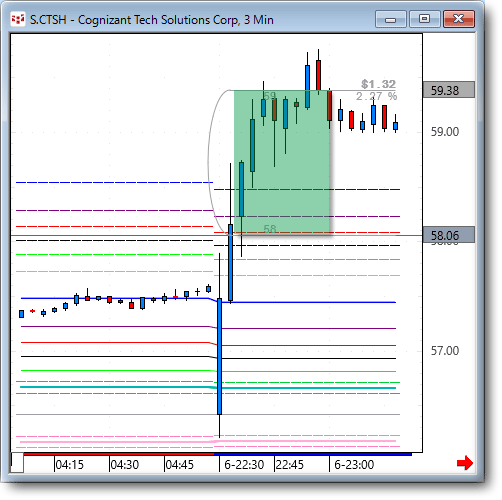Image resolution: width=502 pixels, height=500 pixels.
Task: Close the S.CTSH chart window
Action: point(459,19)
